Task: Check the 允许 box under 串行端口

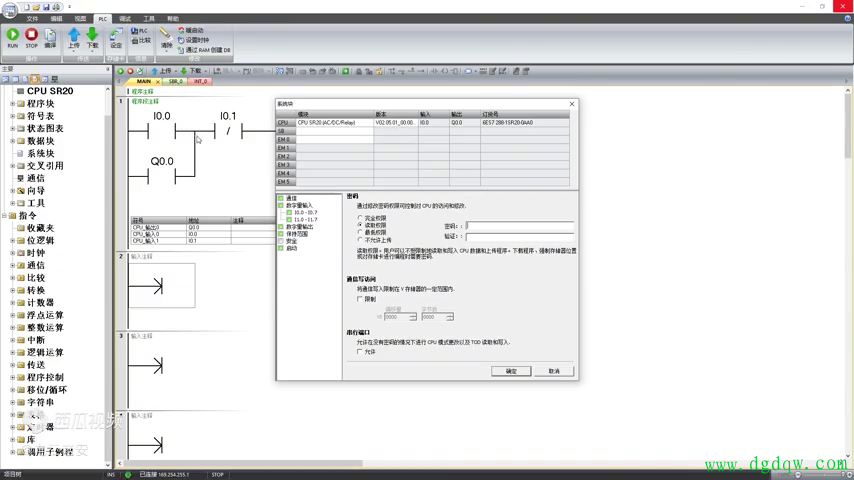Action: 360,352
